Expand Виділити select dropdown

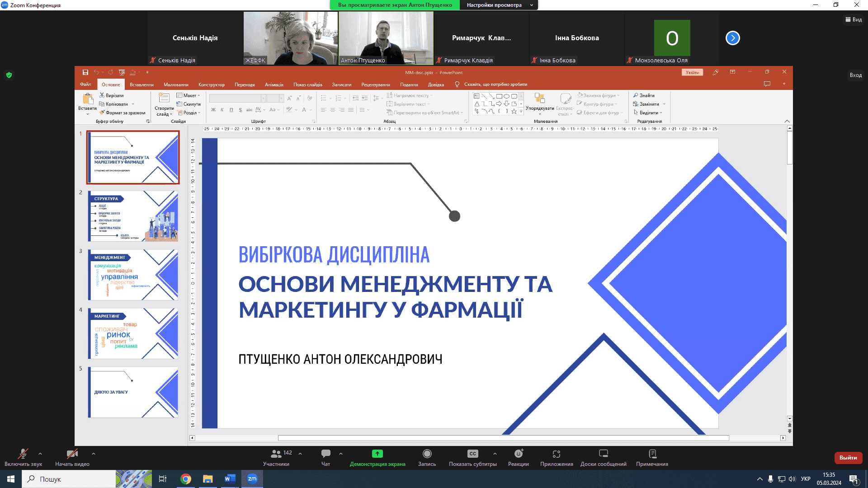[x=648, y=113]
